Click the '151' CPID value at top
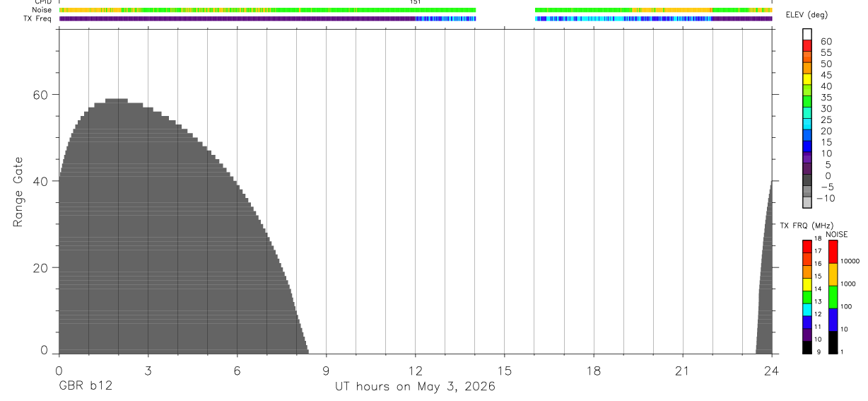Image resolution: width=868 pixels, height=401 pixels. pyautogui.click(x=415, y=2)
